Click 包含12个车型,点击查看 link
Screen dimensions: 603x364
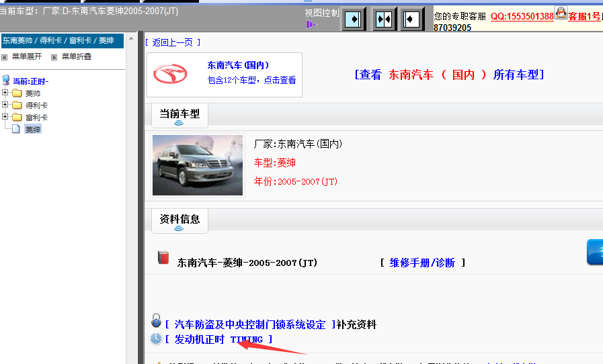click(251, 80)
